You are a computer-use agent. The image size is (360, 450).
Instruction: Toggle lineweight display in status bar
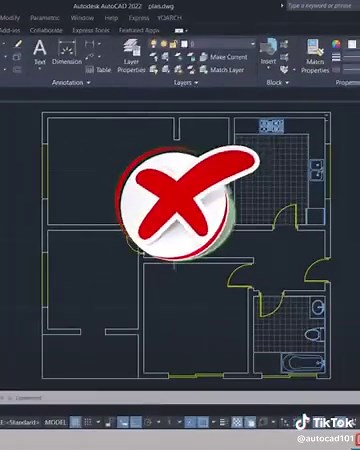point(224,422)
